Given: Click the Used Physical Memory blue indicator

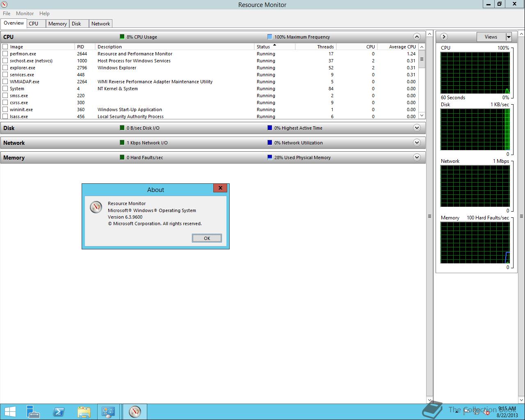Looking at the screenshot, I should (x=269, y=157).
